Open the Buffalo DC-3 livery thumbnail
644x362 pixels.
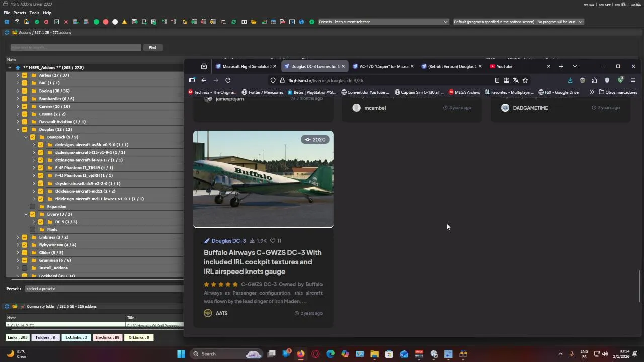pos(263,179)
